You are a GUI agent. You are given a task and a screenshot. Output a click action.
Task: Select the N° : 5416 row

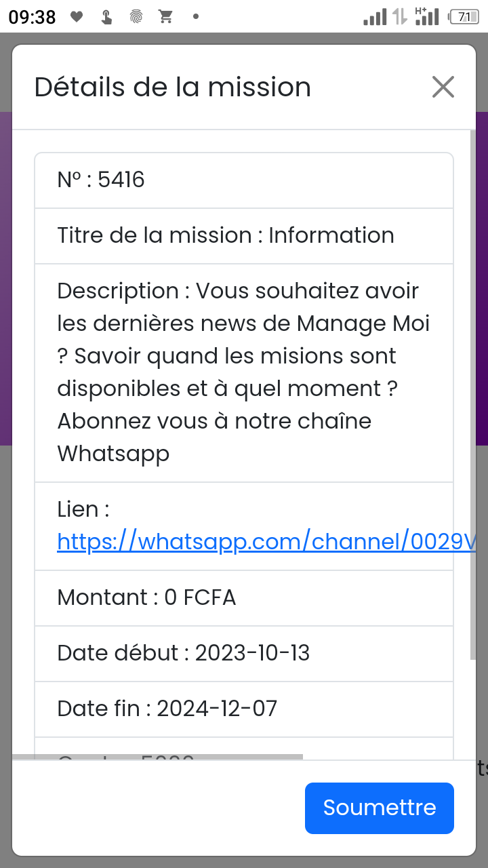coord(244,180)
